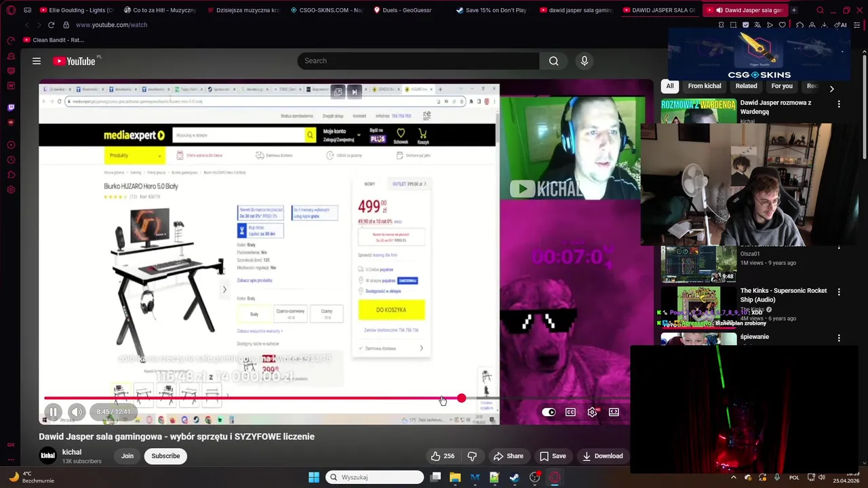Open the browser tab search magnifier

click(820, 10)
